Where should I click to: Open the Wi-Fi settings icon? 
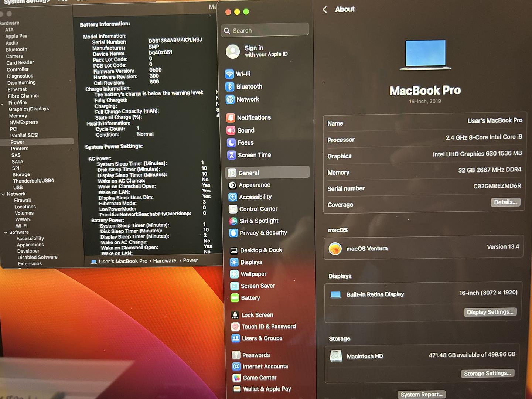tap(229, 74)
